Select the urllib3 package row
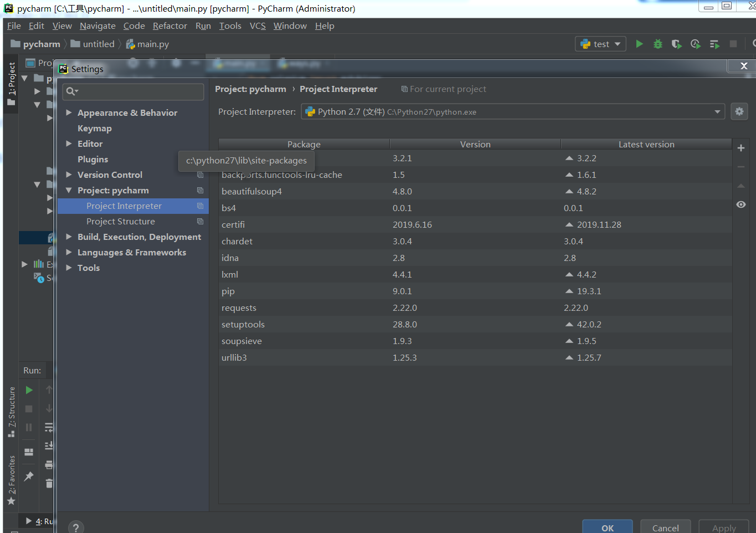This screenshot has width=756, height=533. 475,357
